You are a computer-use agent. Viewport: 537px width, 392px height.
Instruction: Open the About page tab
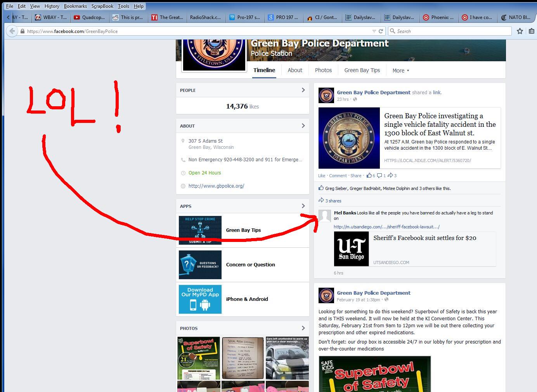click(295, 70)
